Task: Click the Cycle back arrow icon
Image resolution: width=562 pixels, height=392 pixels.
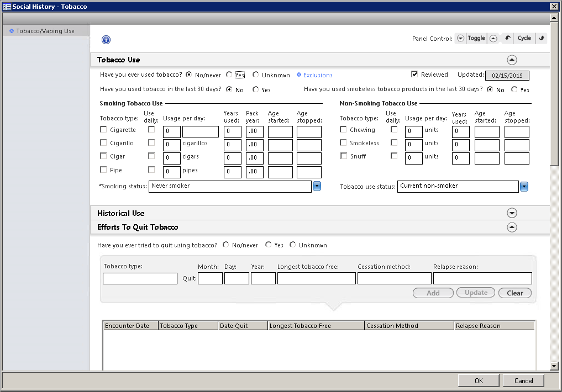Action: click(x=508, y=38)
